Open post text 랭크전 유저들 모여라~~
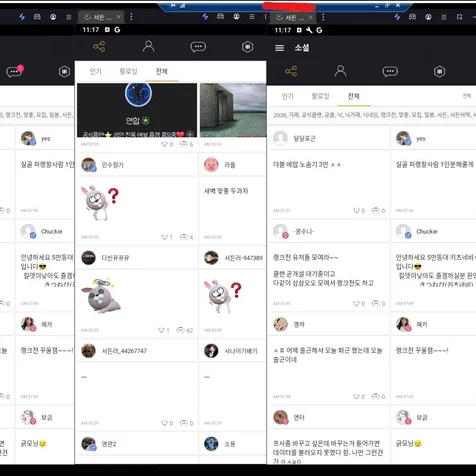The height and width of the screenshot is (476, 476). pyautogui.click(x=306, y=257)
